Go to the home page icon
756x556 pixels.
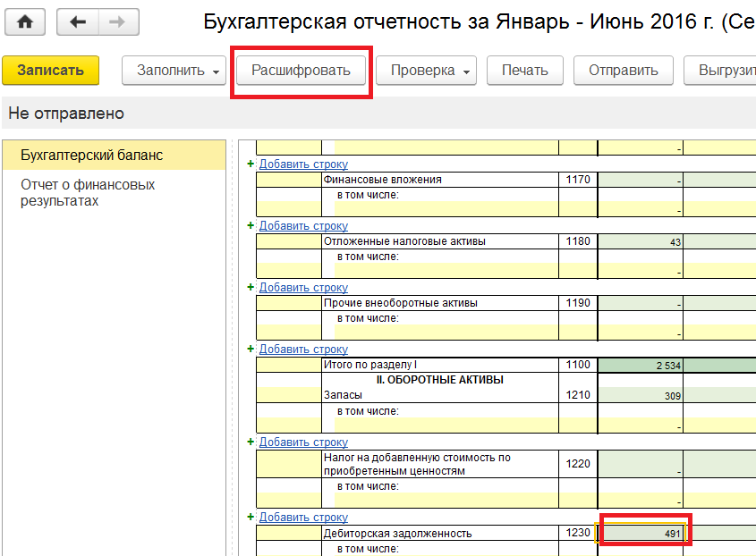(x=25, y=21)
